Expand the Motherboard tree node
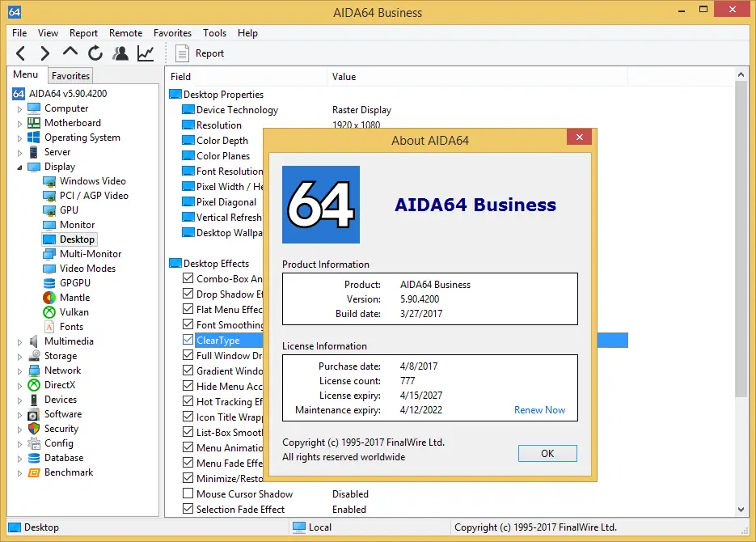The width and height of the screenshot is (756, 542). [19, 124]
